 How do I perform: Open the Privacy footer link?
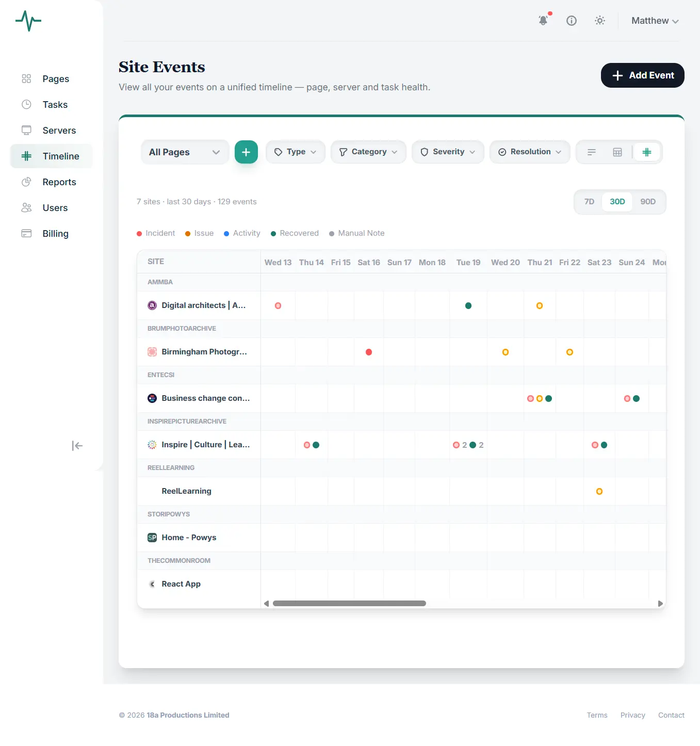[633, 715]
